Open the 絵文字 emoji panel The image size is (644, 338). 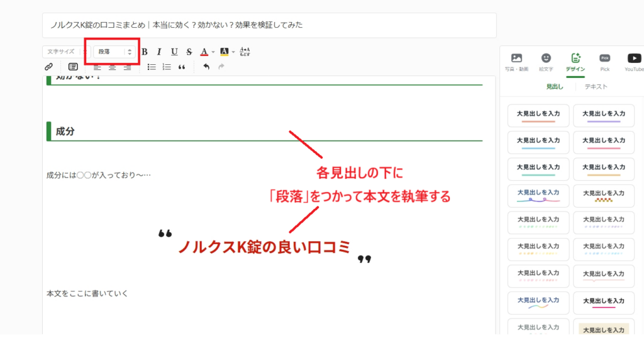click(x=546, y=62)
